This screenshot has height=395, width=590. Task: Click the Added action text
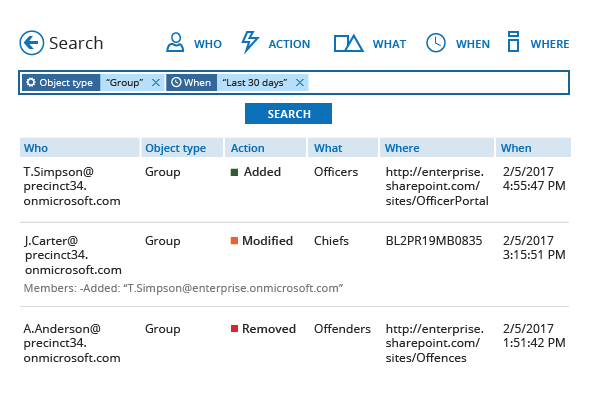[262, 172]
